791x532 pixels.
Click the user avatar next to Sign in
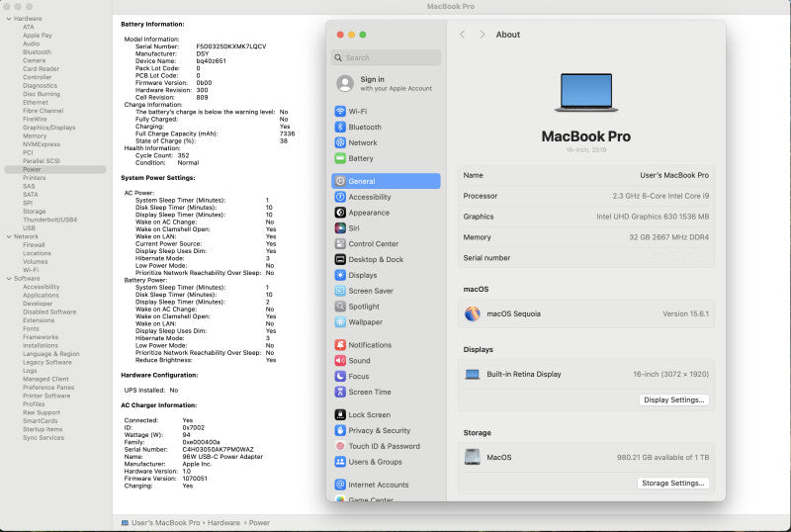pos(345,83)
